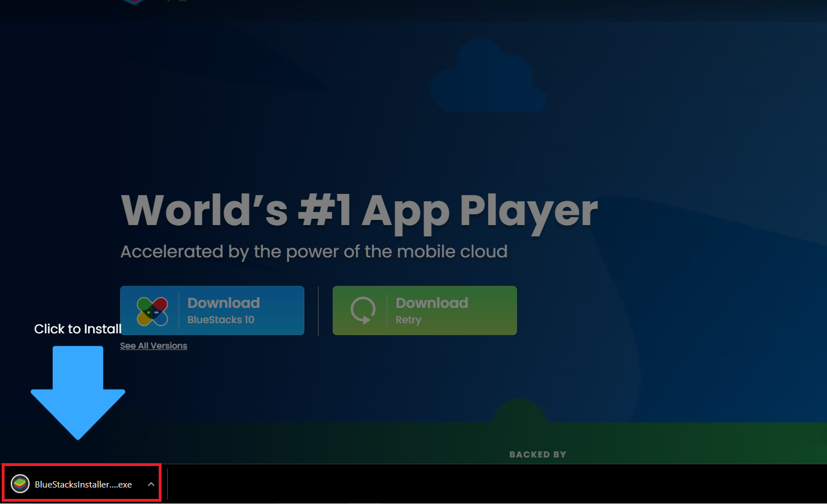The width and height of the screenshot is (827, 504).
Task: Open the BlueStacksInstaller file icon in the download bar
Action: 19,484
